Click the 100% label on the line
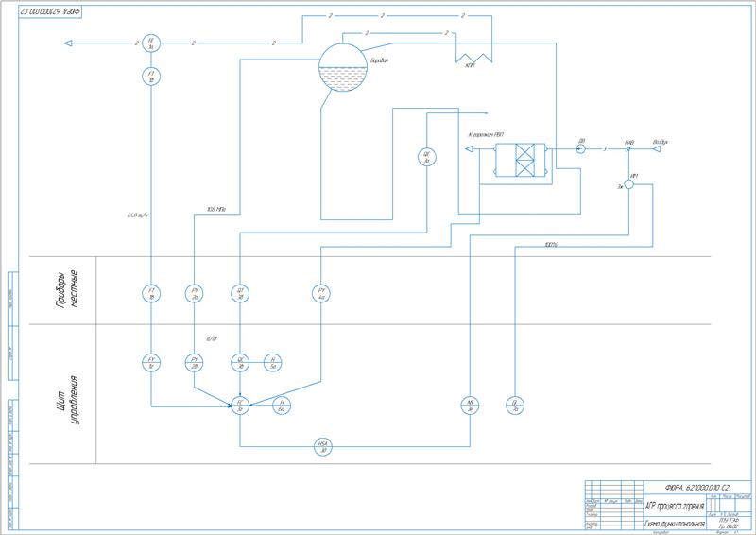 (551, 245)
